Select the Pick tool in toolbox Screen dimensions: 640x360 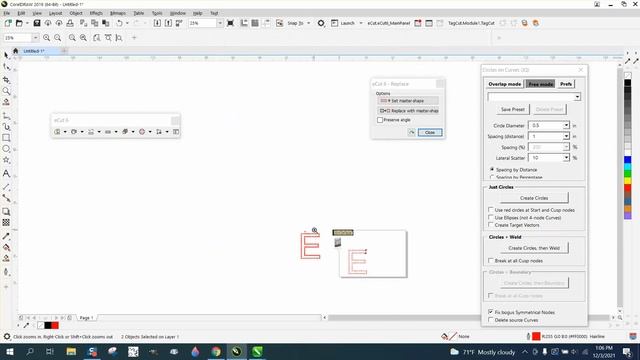pos(6,55)
